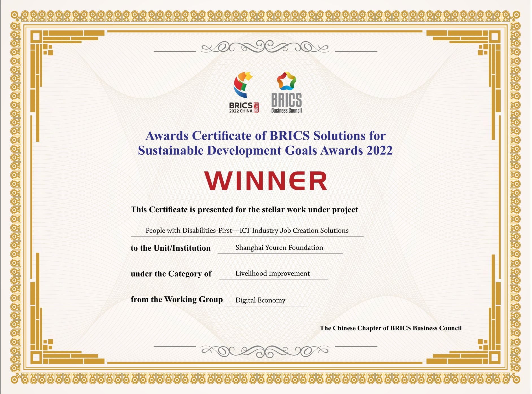
Task: Click the 'from the Working Group' label
Action: (x=177, y=299)
